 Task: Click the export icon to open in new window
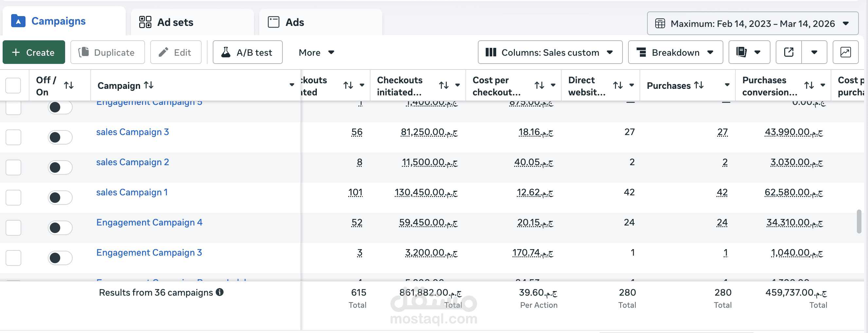pos(788,52)
